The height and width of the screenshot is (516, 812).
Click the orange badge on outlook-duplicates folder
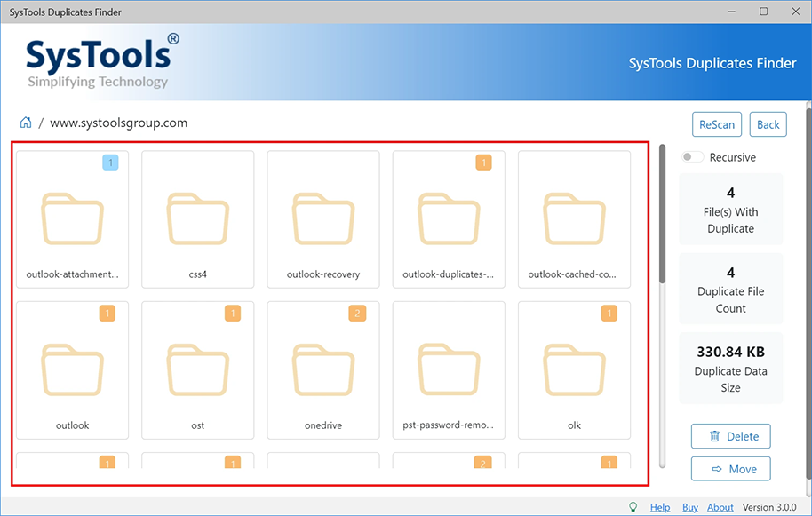pos(483,163)
